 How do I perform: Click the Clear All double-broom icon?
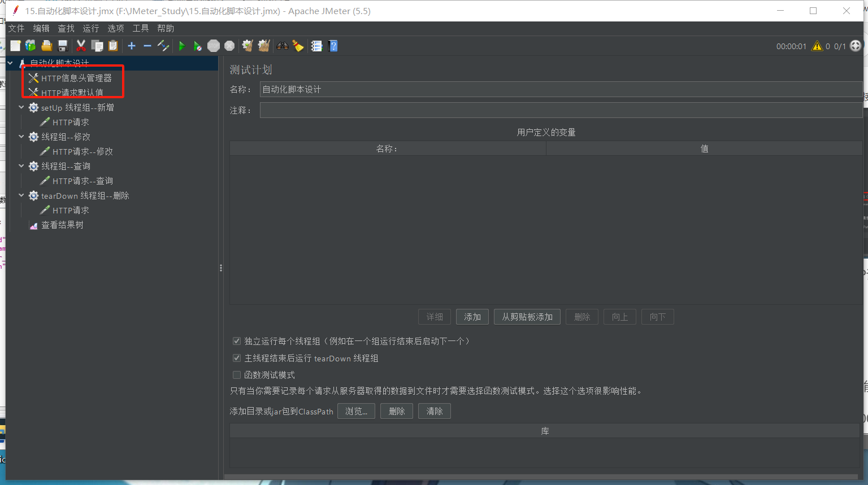[264, 46]
